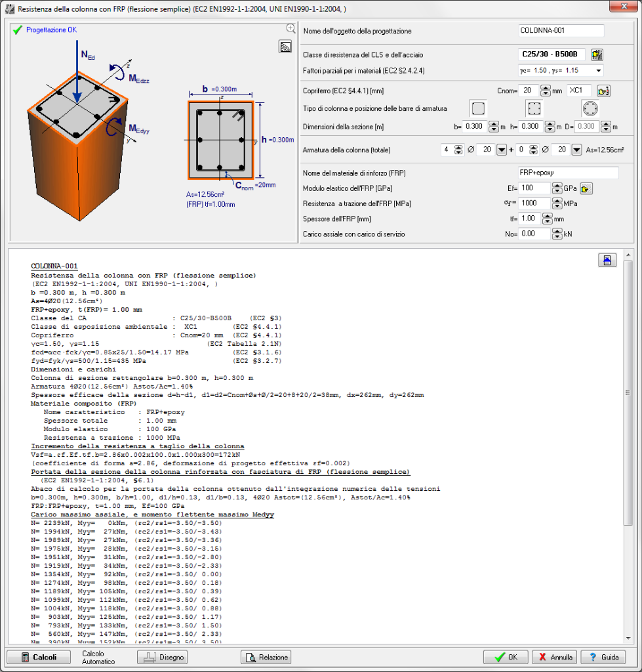This screenshot has height=672, width=642.
Task: Click the 'Progettazione OK' status text
Action: pyautogui.click(x=52, y=30)
